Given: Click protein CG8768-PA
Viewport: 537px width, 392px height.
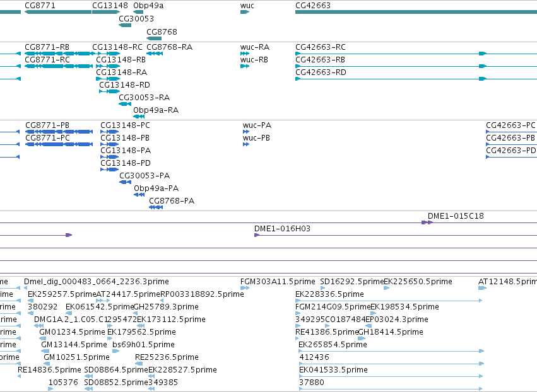Looking at the screenshot, I should (x=172, y=201).
